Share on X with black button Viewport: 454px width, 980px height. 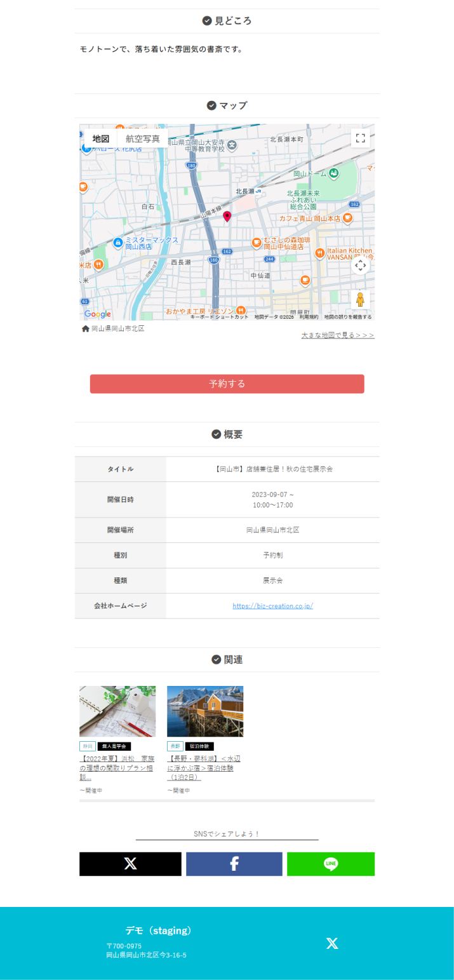(130, 864)
